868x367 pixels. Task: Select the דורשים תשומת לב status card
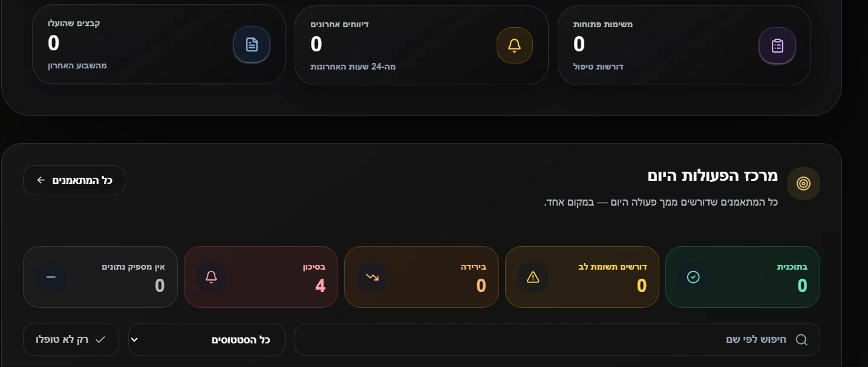[582, 277]
